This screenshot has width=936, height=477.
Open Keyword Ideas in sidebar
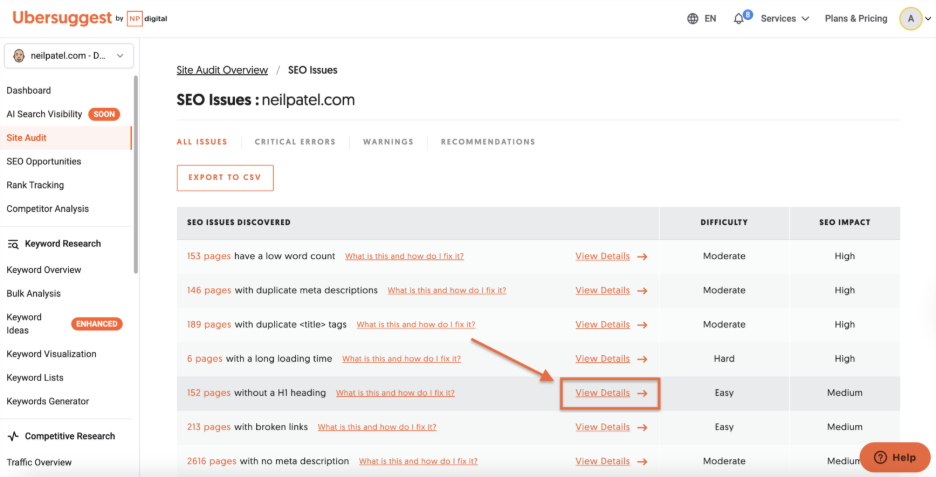[x=24, y=324]
